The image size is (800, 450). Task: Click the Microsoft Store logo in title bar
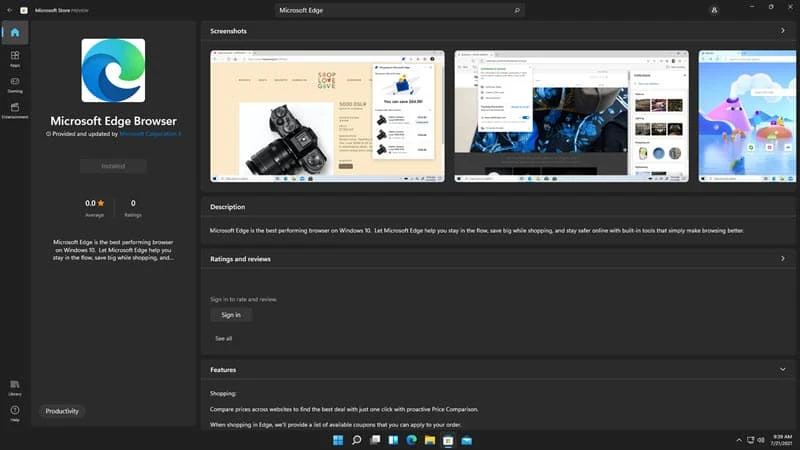click(x=24, y=10)
